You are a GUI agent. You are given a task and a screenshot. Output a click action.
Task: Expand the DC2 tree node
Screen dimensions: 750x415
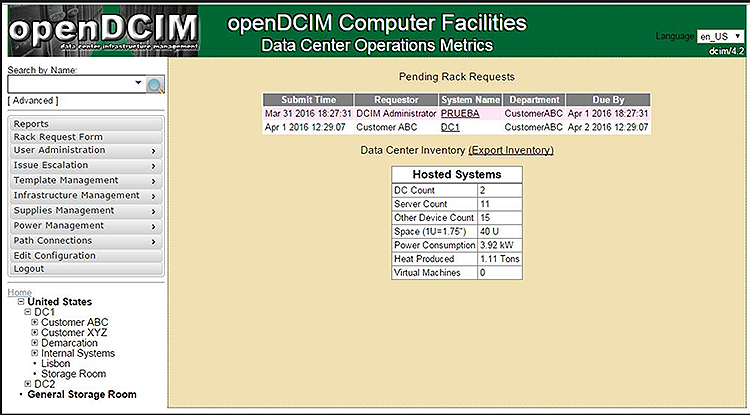pos(28,384)
